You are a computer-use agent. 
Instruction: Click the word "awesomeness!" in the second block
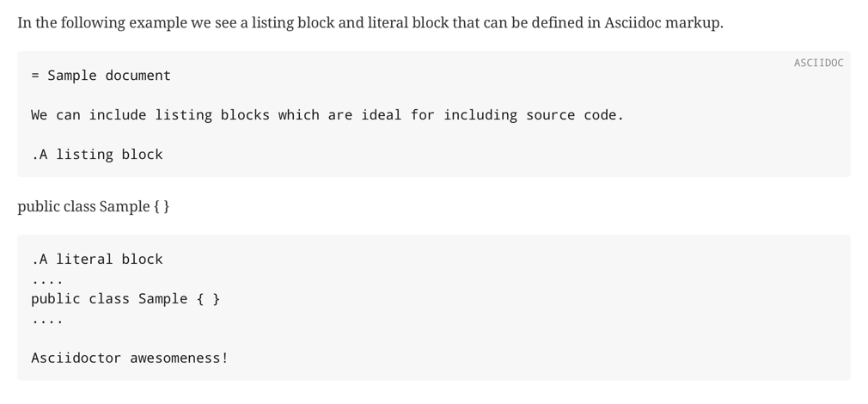tap(179, 358)
